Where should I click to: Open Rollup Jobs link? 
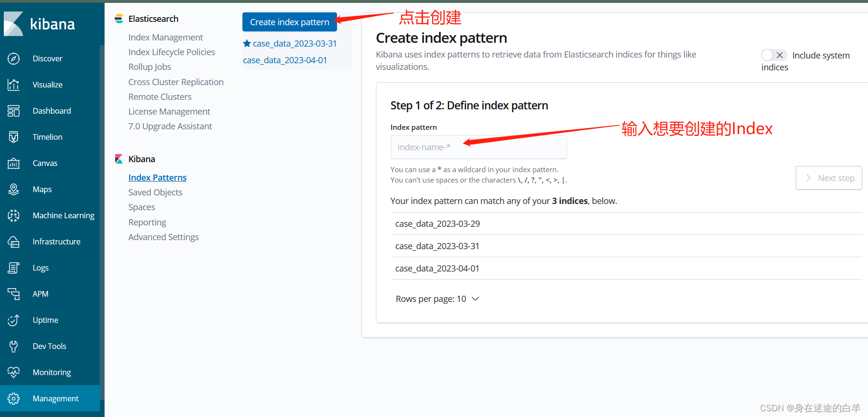pos(150,67)
